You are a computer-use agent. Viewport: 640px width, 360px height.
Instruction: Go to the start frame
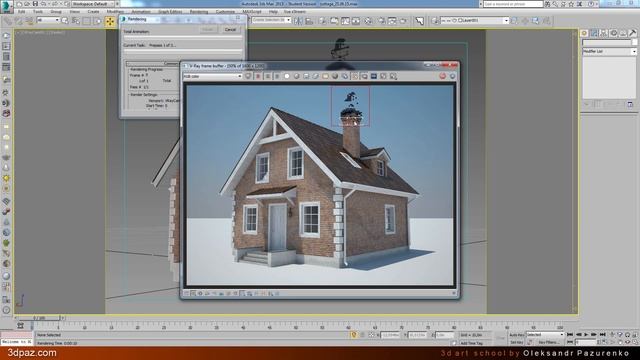click(570, 335)
